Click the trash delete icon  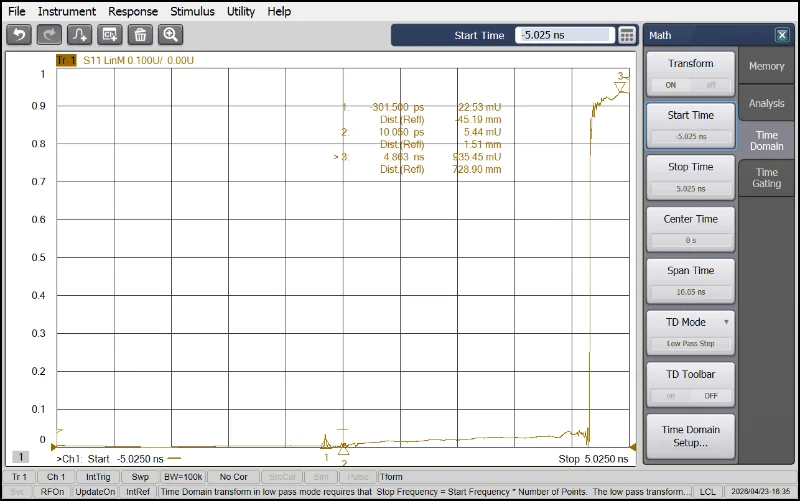[141, 35]
